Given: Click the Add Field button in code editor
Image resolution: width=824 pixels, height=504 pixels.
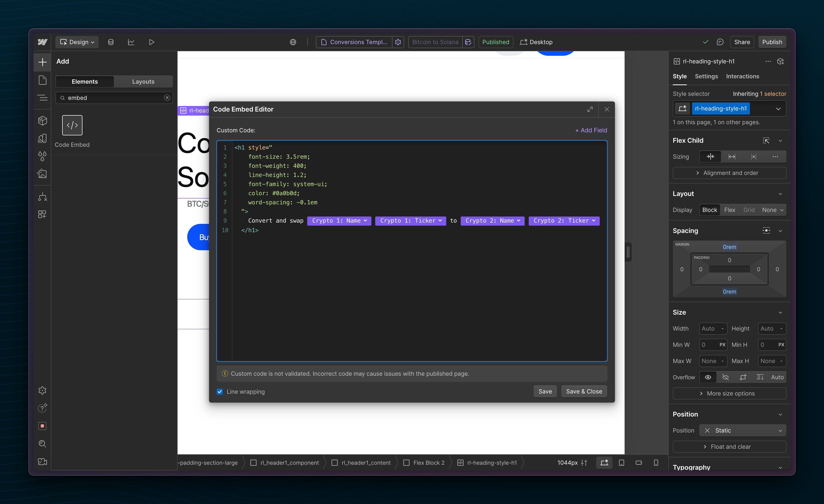Looking at the screenshot, I should pos(590,130).
